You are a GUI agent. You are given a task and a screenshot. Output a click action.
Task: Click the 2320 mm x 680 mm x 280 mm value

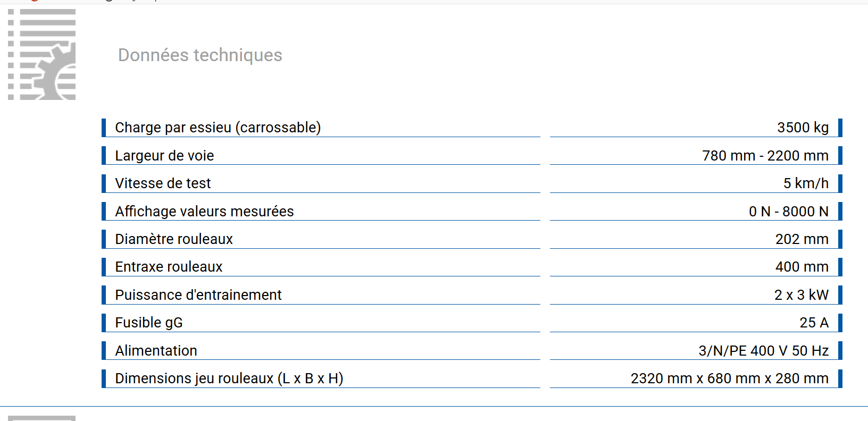pyautogui.click(x=729, y=378)
